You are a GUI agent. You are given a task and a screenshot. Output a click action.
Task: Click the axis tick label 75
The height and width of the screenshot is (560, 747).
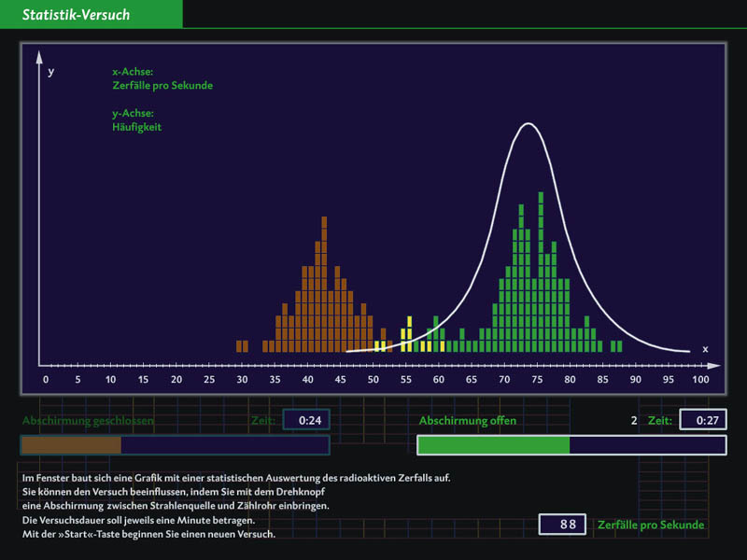tap(537, 380)
